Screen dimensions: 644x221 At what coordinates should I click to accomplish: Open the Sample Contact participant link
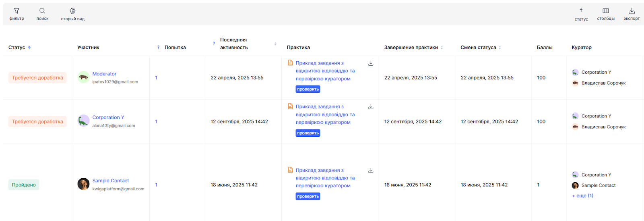pos(110,181)
